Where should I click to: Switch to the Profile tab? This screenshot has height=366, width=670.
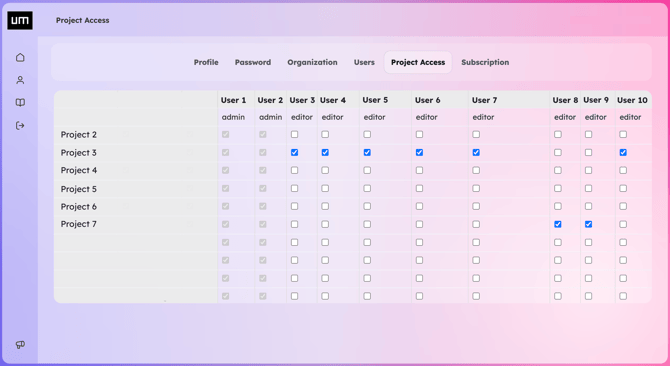click(x=206, y=62)
